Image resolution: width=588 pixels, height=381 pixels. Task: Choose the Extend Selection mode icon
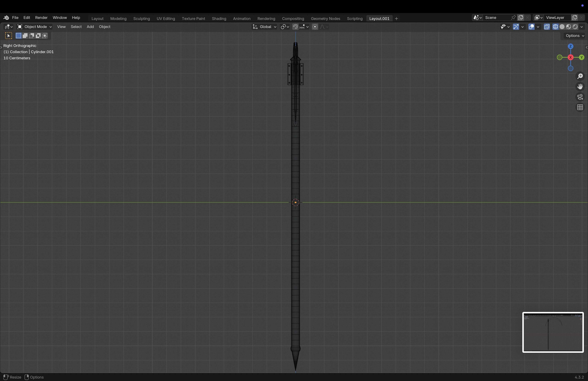[x=25, y=36]
